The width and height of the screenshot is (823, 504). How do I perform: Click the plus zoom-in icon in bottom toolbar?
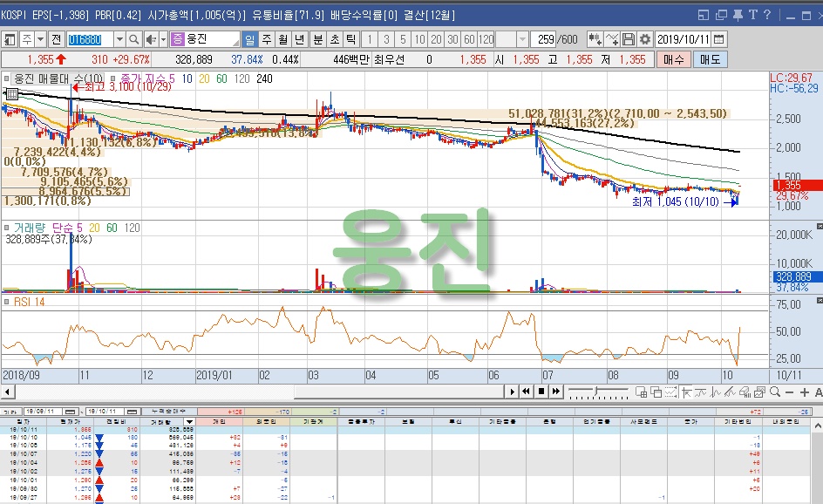point(804,392)
